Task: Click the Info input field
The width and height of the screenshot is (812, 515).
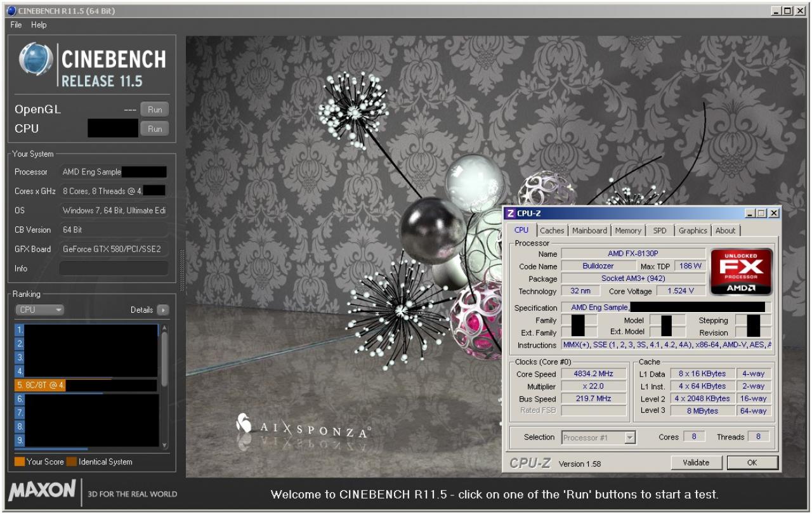Action: point(114,268)
